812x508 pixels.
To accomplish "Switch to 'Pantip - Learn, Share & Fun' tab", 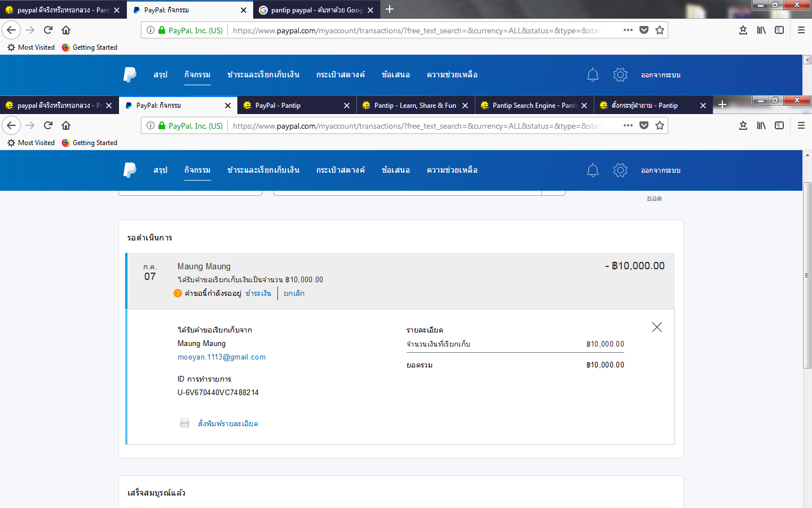I will (x=416, y=106).
